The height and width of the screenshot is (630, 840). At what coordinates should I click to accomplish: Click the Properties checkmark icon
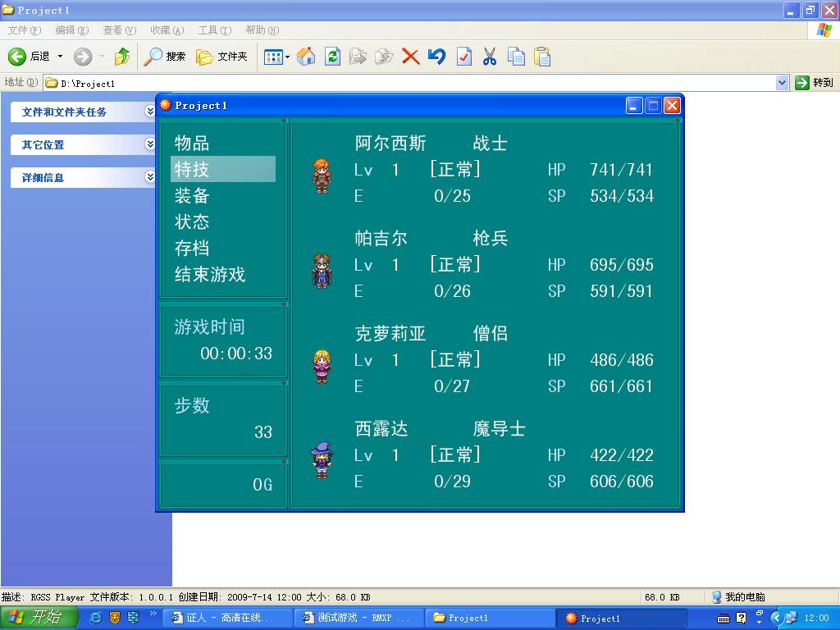(x=464, y=57)
